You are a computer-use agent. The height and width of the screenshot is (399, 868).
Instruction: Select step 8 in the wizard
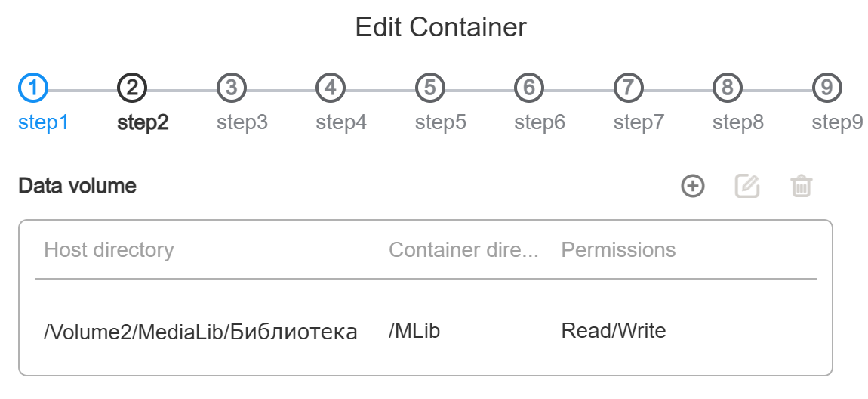pos(728,88)
